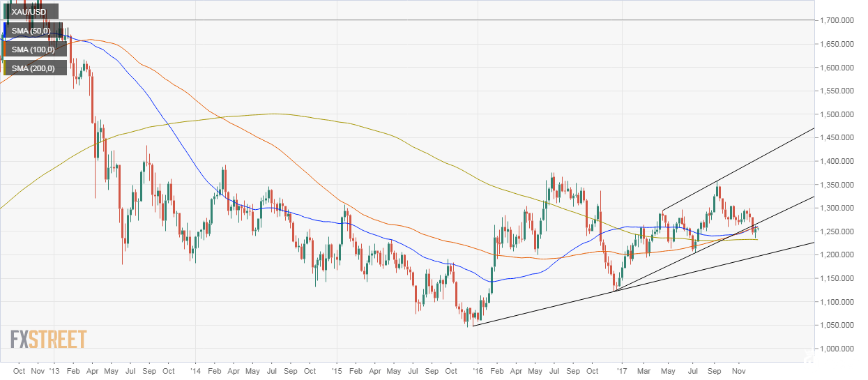Click the 1,500.000 price axis label
The image size is (868, 380).
point(839,114)
